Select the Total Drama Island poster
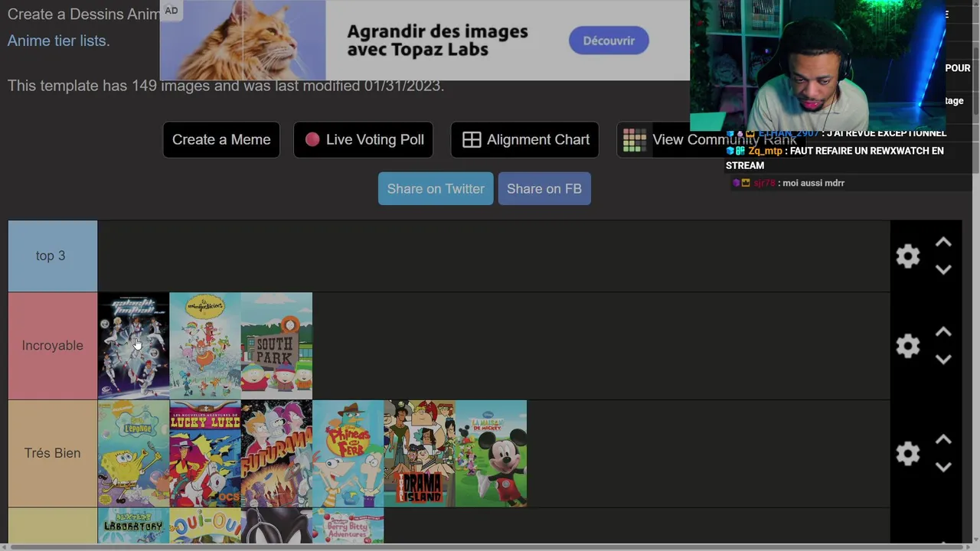 tap(420, 453)
